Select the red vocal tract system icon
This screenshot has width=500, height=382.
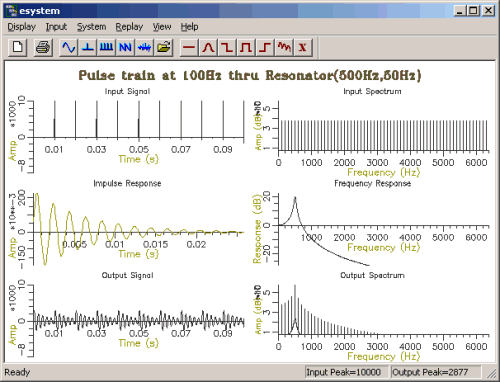(284, 47)
